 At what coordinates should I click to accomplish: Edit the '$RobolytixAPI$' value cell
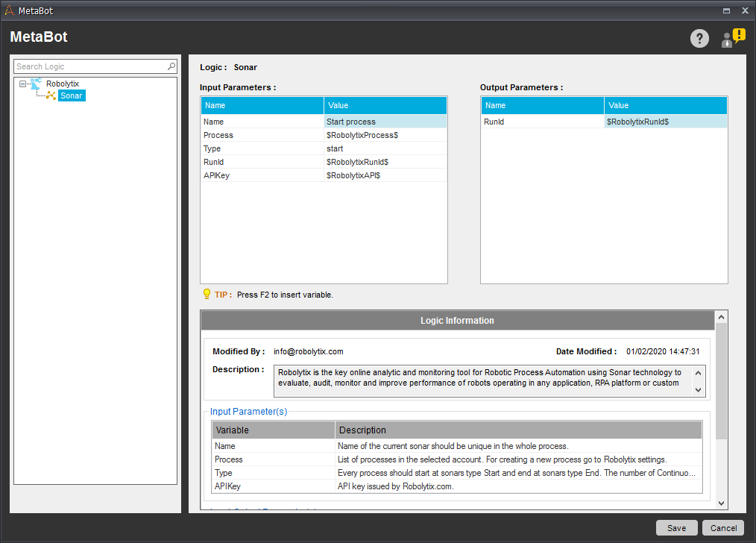(x=385, y=175)
